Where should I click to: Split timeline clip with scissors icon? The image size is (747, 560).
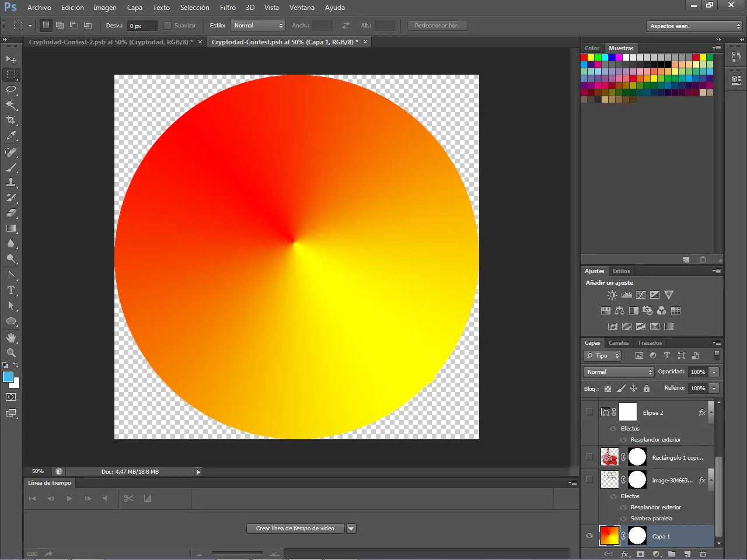tap(128, 498)
